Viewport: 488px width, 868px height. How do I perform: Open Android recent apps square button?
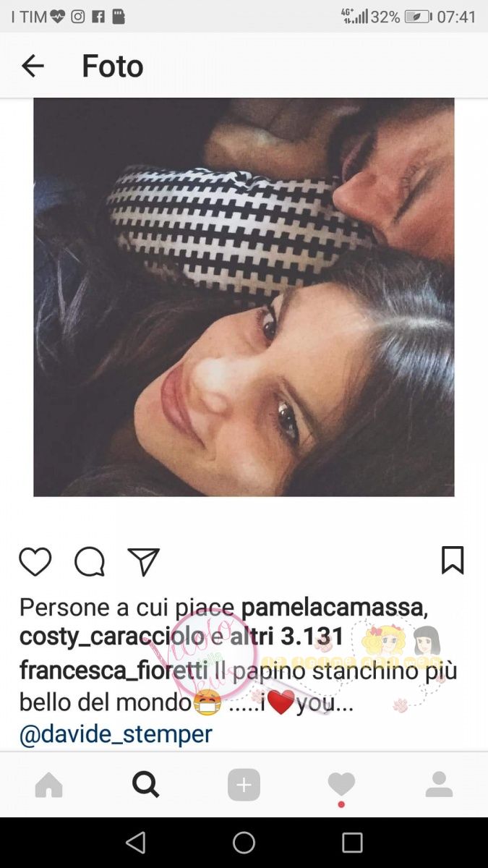(x=352, y=843)
